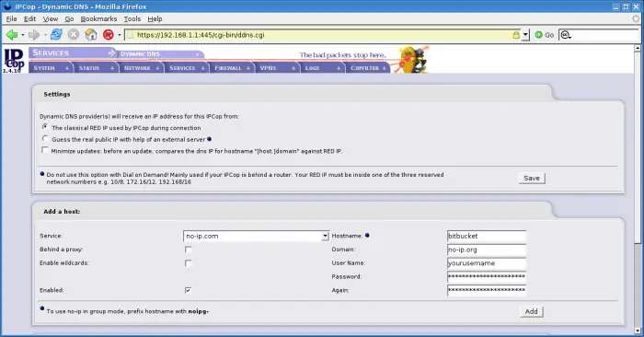Expand the Services navigation menu

tap(187, 68)
